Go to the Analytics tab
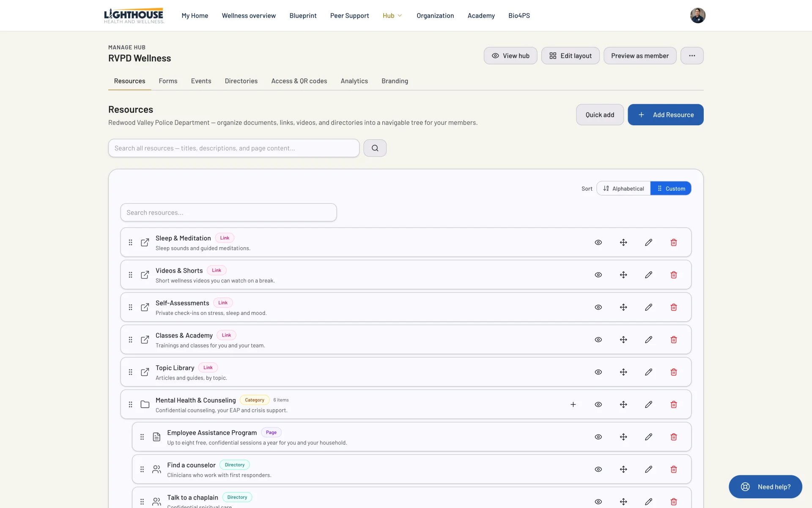 (354, 81)
